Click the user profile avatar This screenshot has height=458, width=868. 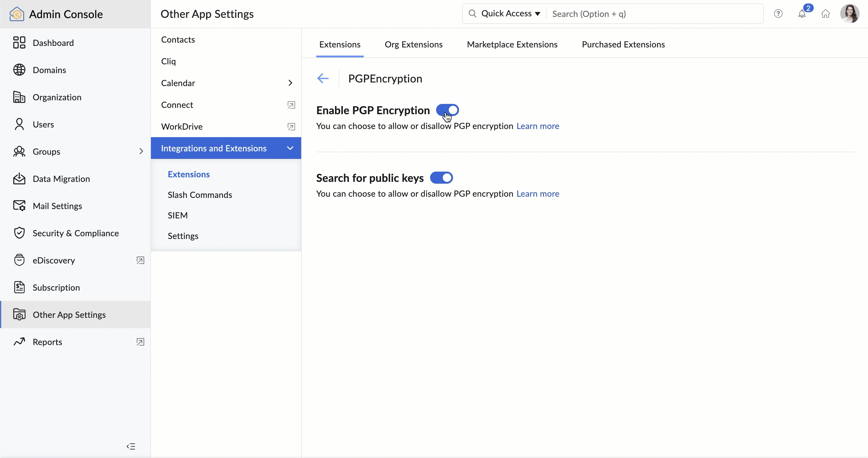pyautogui.click(x=850, y=14)
